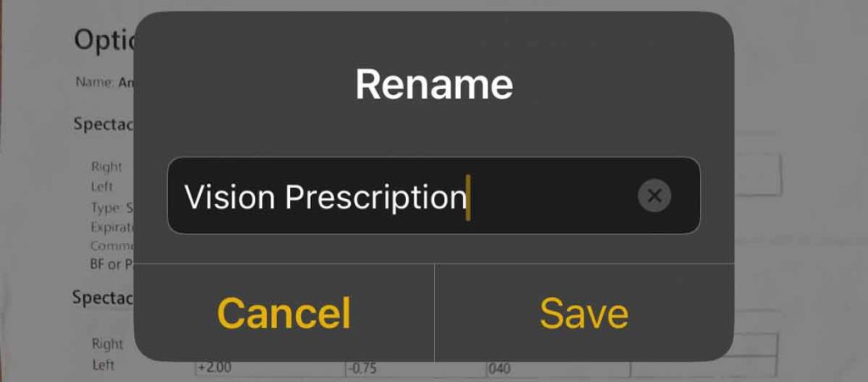Image resolution: width=868 pixels, height=382 pixels.
Task: Click the Type label in the document
Action: (107, 208)
